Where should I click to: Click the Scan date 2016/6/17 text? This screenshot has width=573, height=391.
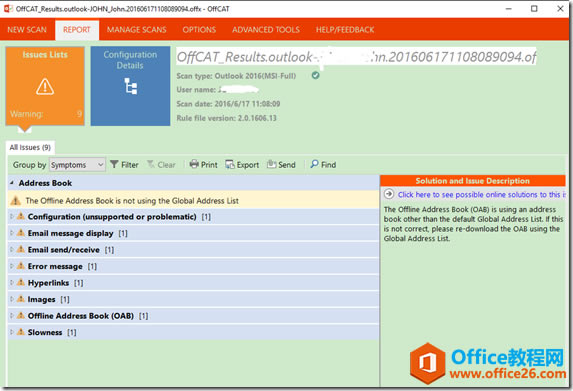tap(228, 104)
